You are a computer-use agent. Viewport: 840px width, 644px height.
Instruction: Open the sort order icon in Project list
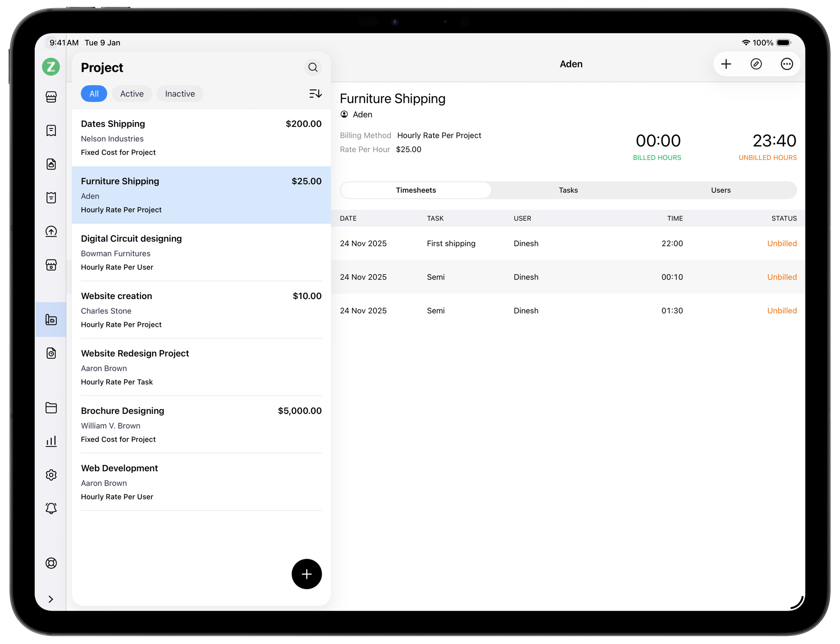(x=315, y=94)
